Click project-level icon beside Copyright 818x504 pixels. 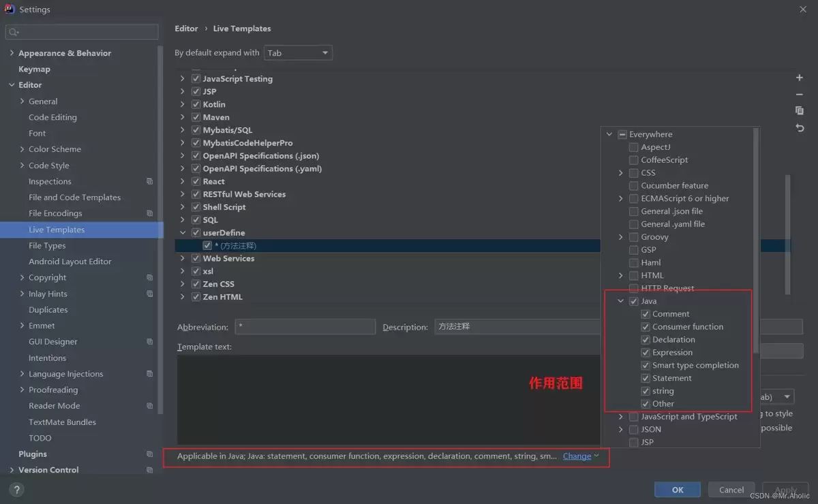click(x=150, y=278)
